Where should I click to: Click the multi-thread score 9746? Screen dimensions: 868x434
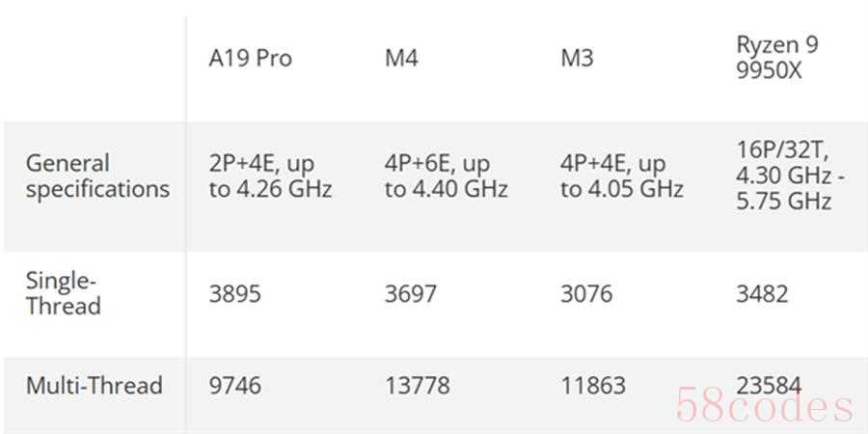click(x=234, y=386)
